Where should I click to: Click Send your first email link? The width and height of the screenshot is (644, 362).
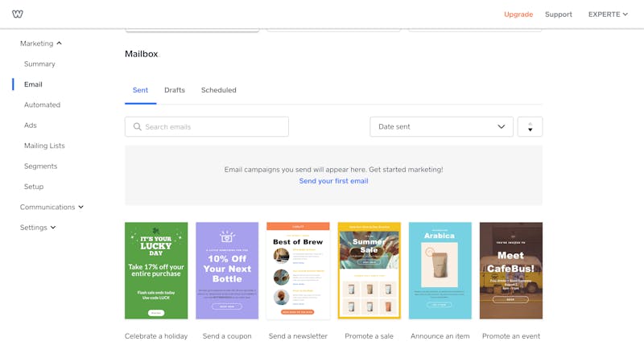click(333, 181)
